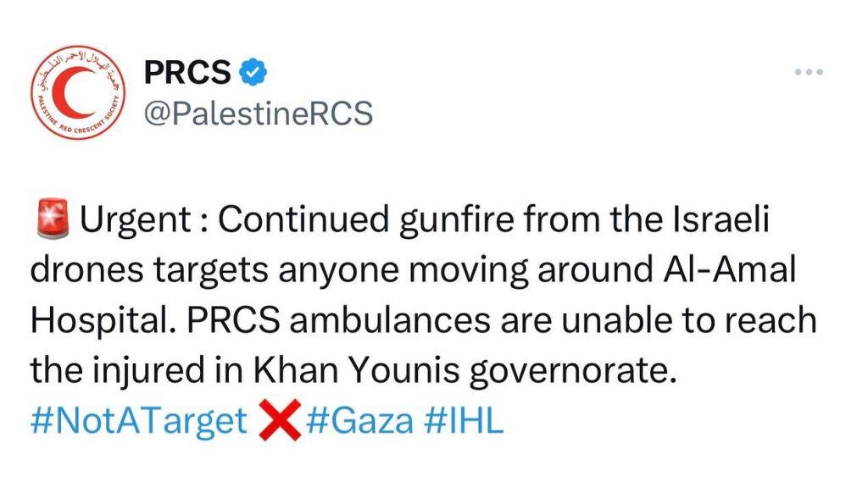This screenshot has width=868, height=488.
Task: Click the word Urgent in the tweet
Action: pyautogui.click(x=136, y=220)
